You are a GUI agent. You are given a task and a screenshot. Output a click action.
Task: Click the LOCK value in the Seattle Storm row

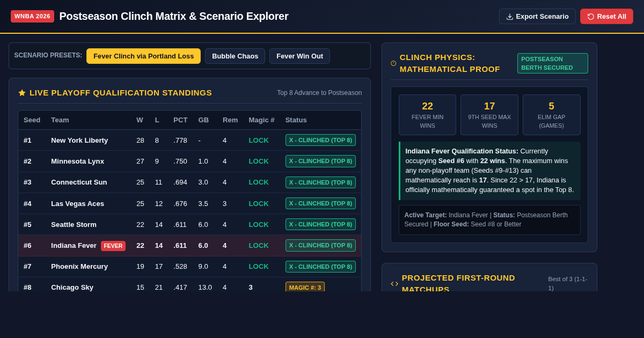(259, 225)
